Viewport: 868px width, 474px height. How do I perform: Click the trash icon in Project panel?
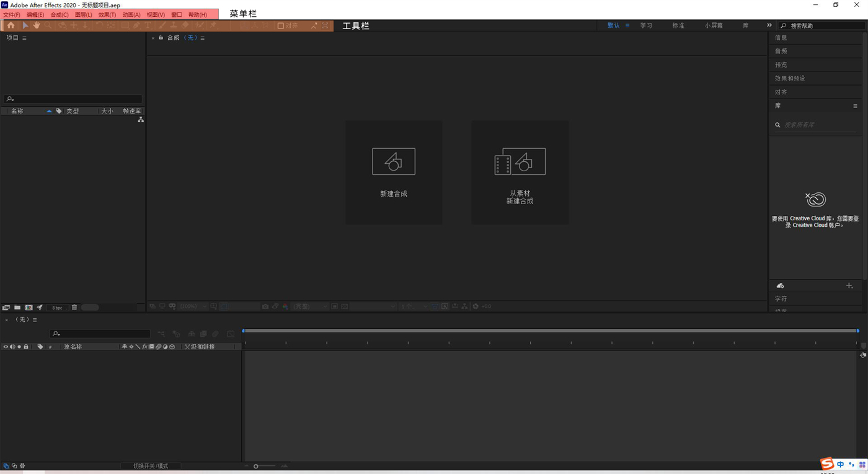(74, 308)
